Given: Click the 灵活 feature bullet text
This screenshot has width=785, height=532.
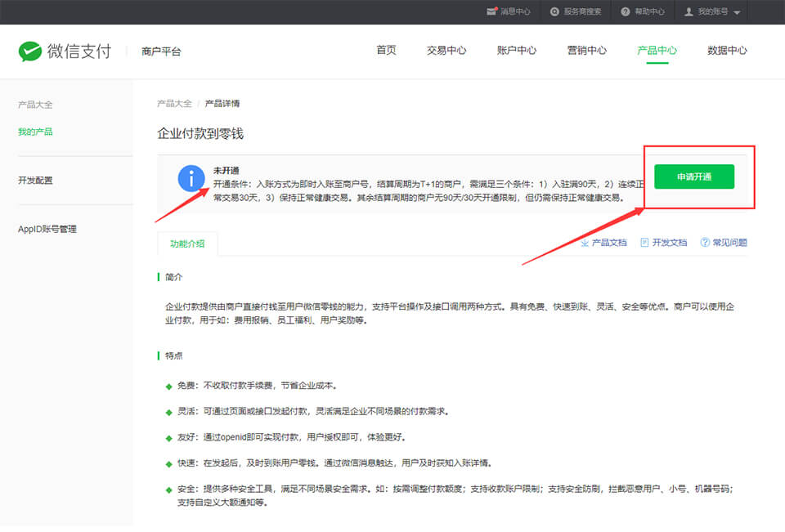Looking at the screenshot, I should (314, 411).
